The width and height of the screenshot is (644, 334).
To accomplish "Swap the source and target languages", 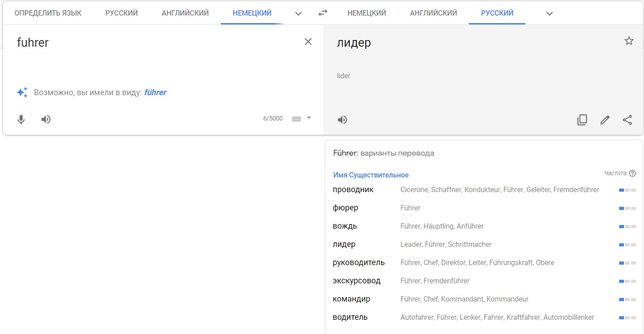I will 323,13.
